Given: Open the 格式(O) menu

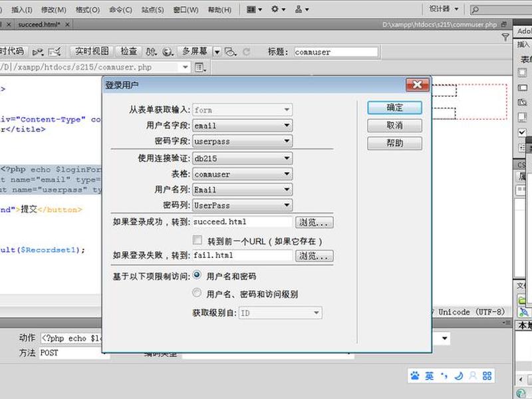Looking at the screenshot, I should pos(88,9).
